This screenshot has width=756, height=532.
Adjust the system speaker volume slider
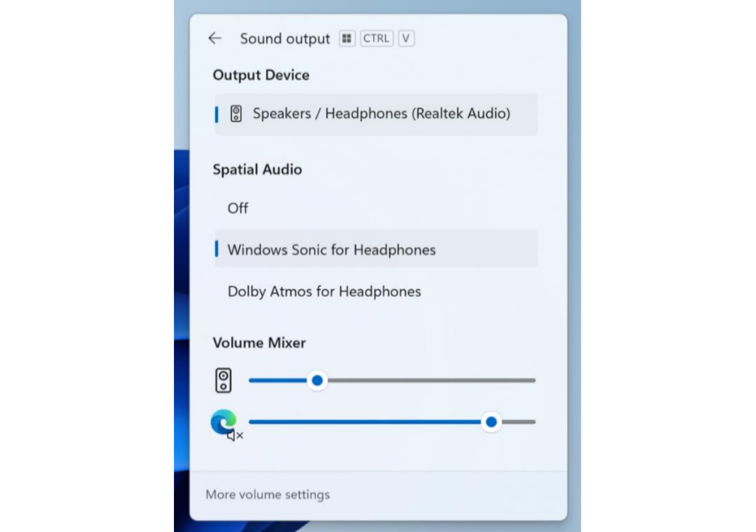point(392,380)
